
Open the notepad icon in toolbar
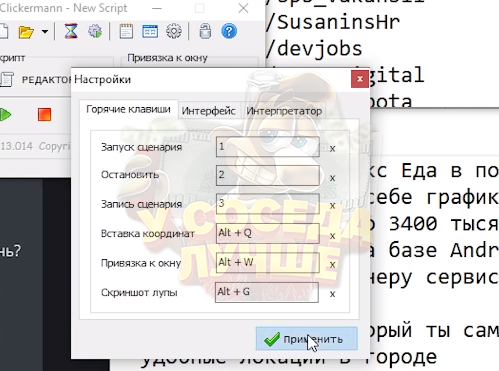click(126, 32)
